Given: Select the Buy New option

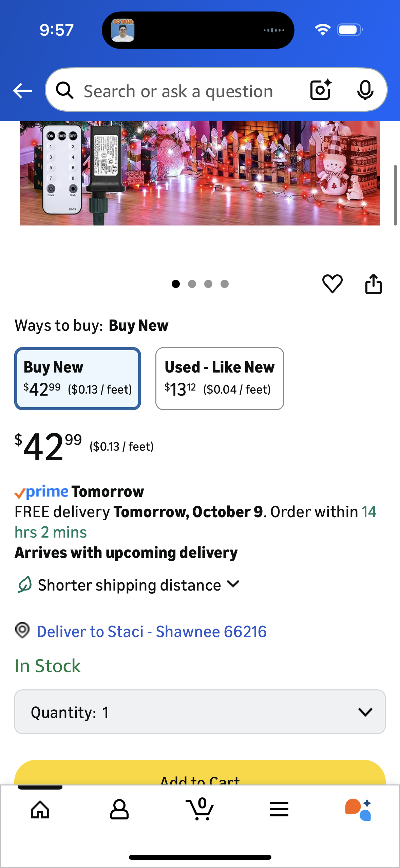Looking at the screenshot, I should coord(78,378).
